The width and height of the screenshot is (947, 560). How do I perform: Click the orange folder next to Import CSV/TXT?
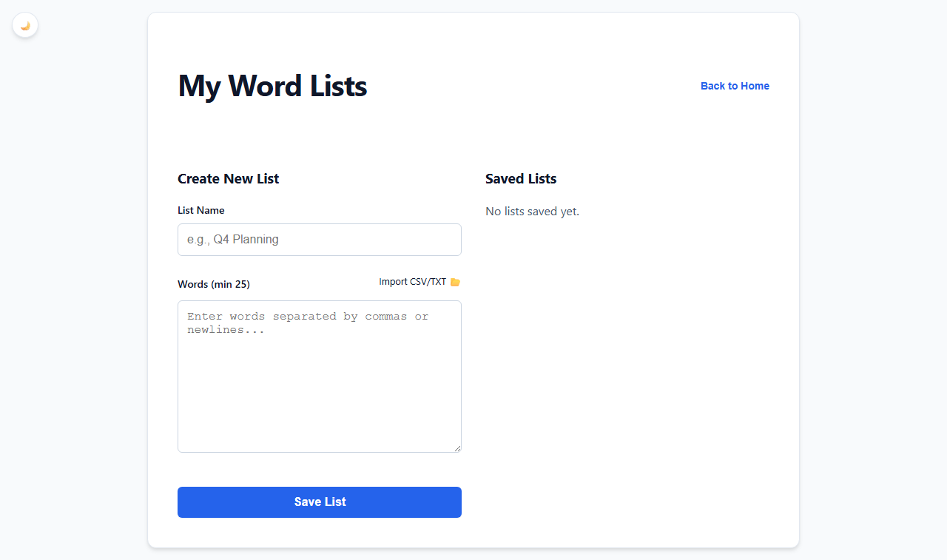(x=454, y=282)
